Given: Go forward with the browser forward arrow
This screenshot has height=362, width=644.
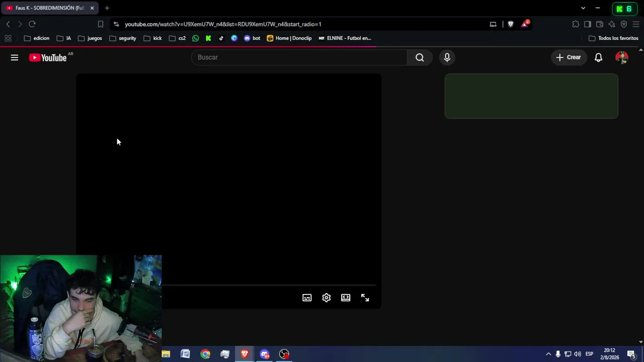Looking at the screenshot, I should click(x=20, y=24).
